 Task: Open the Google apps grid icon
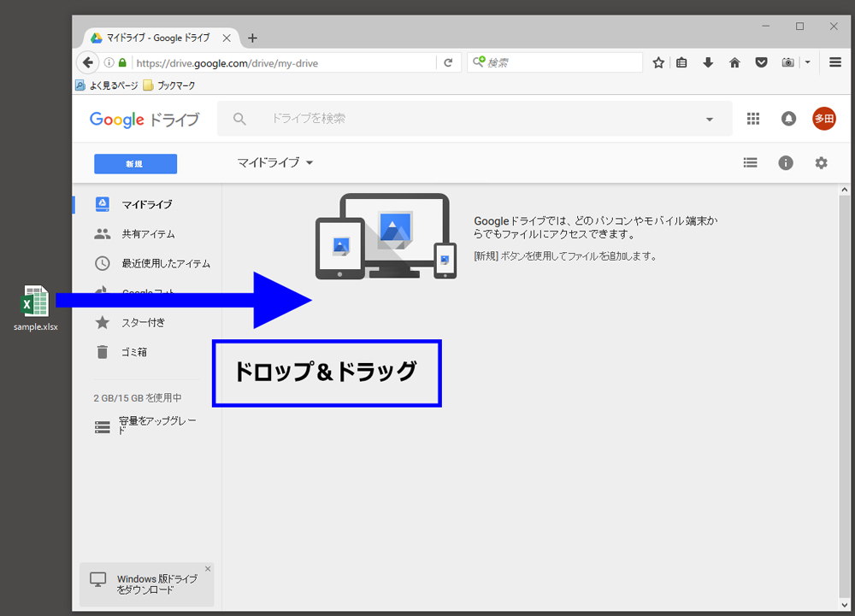[x=753, y=118]
